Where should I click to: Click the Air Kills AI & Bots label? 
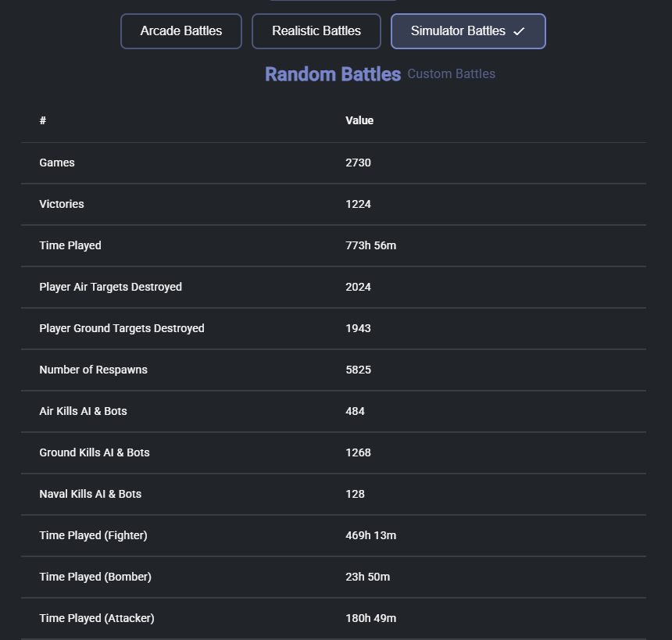83,411
